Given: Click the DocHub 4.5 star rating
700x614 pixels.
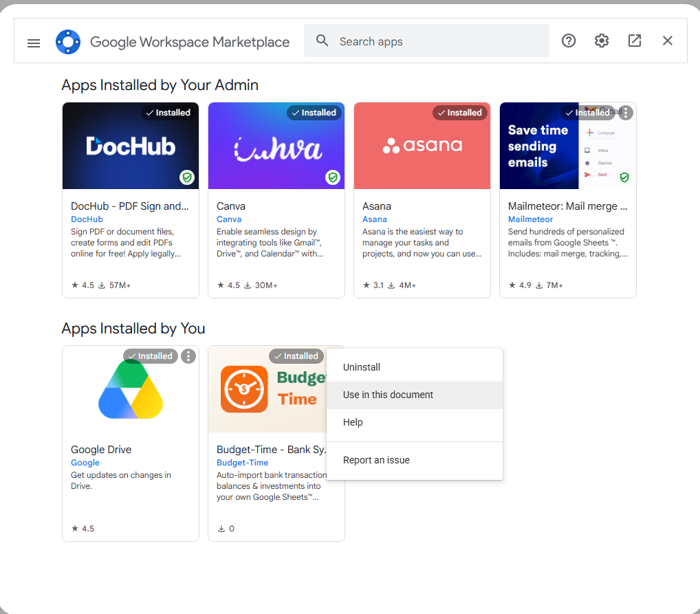Looking at the screenshot, I should tap(83, 285).
